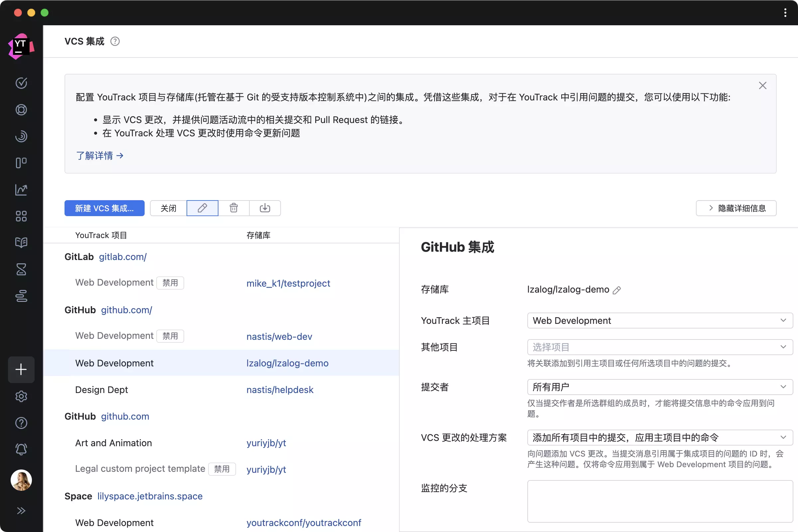Open the Issues checkmark icon in sidebar
The image size is (798, 532).
click(21, 83)
